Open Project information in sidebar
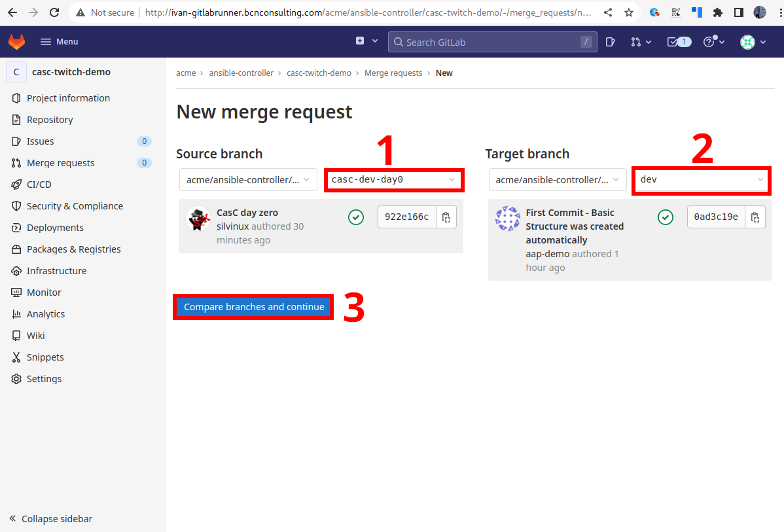Image resolution: width=784 pixels, height=532 pixels. click(69, 98)
